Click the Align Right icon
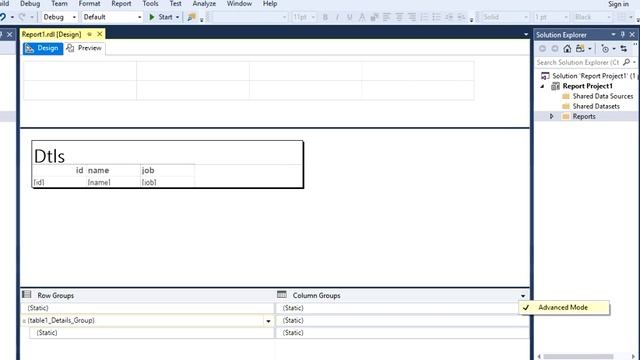The width and height of the screenshot is (640, 360). click(412, 17)
